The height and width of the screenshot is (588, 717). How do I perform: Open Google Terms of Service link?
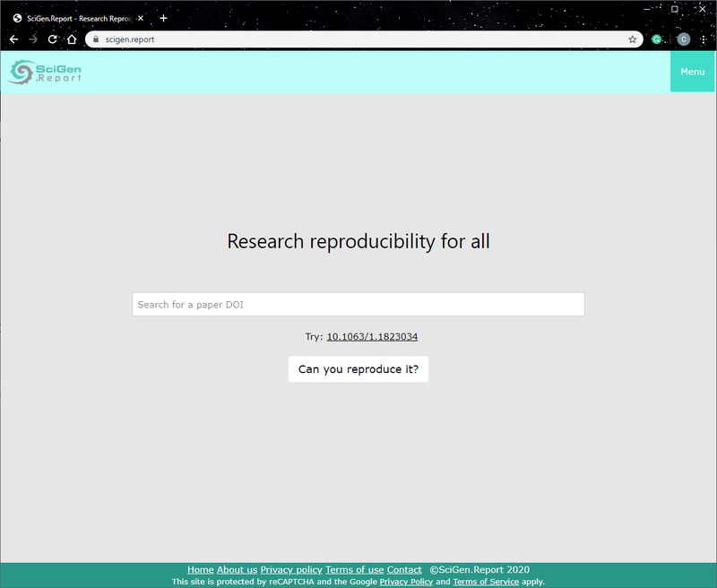(x=485, y=582)
